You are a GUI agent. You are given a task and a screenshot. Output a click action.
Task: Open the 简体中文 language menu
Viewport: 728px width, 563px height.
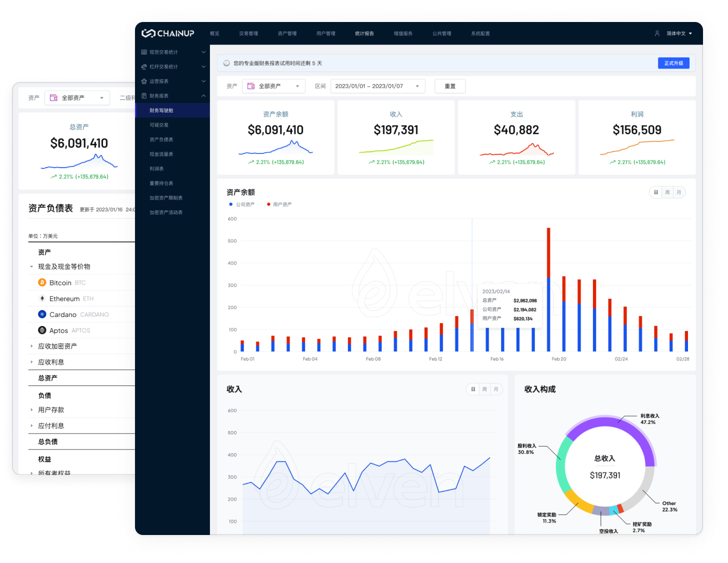point(676,33)
